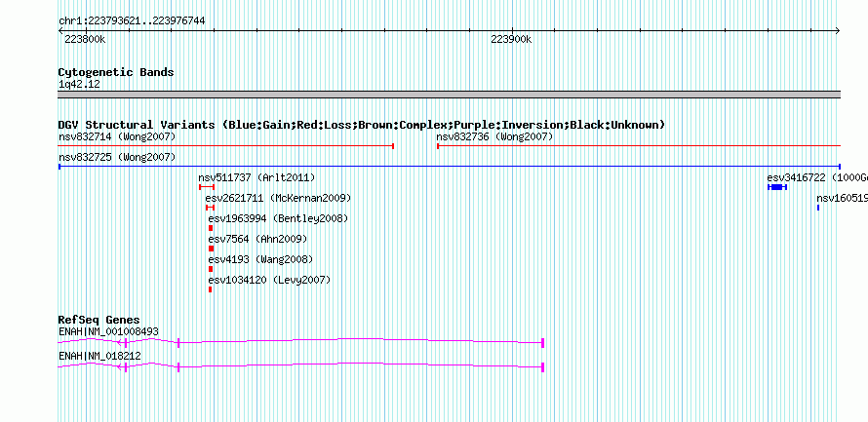The width and height of the screenshot is (868, 422).
Task: Click the RefSeq Genes track title
Action: tap(99, 320)
